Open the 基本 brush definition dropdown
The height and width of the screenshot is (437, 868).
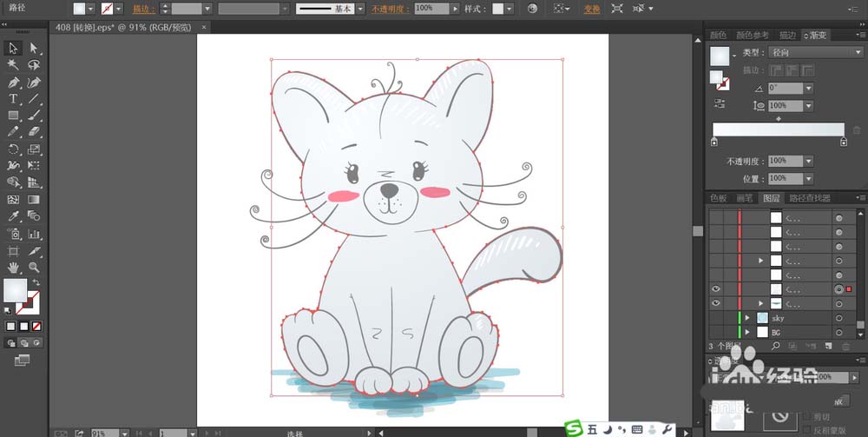360,9
